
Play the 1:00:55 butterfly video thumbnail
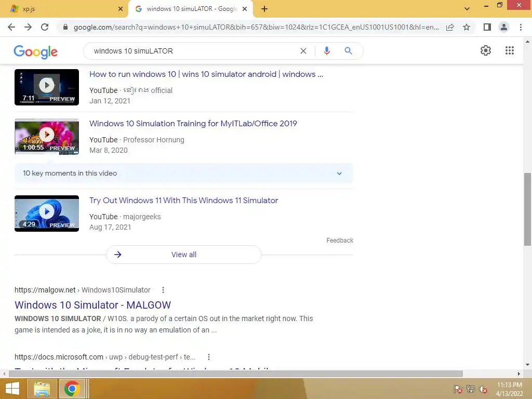tap(47, 137)
